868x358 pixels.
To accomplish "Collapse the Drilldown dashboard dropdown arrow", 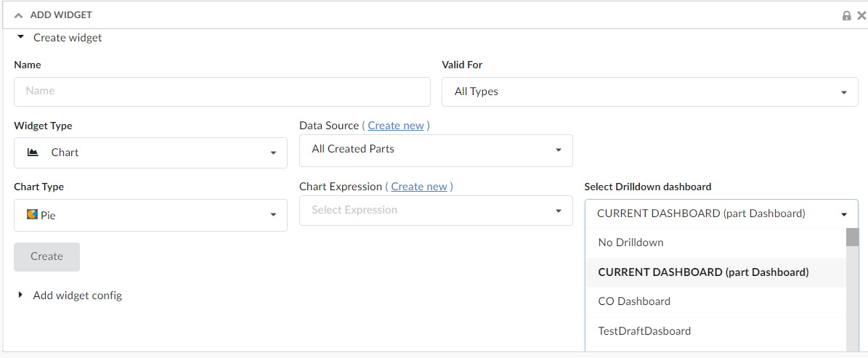I will (844, 214).
